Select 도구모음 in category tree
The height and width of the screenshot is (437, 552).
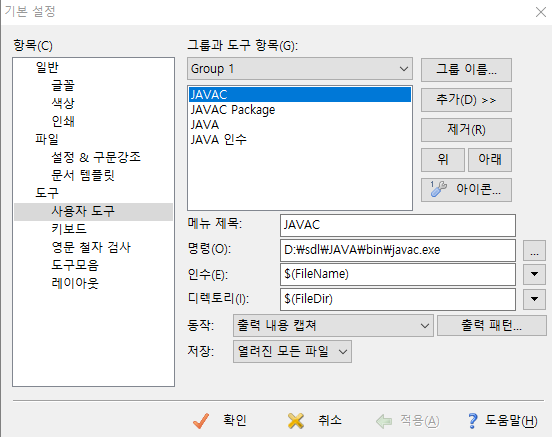[75, 265]
